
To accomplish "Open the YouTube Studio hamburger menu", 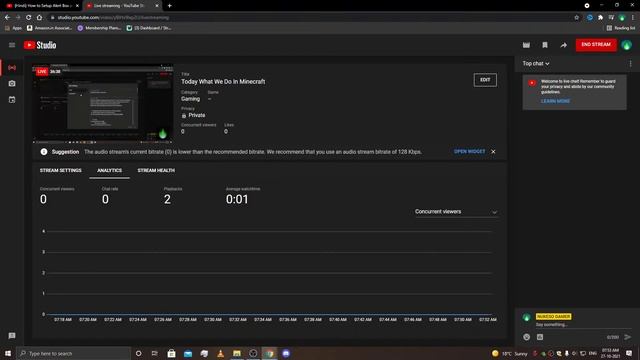I will click(x=12, y=45).
